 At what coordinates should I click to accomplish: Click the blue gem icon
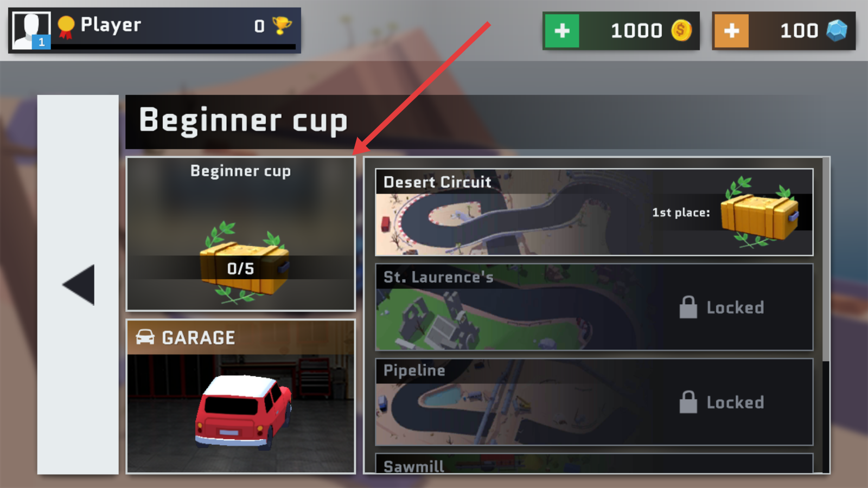point(837,30)
